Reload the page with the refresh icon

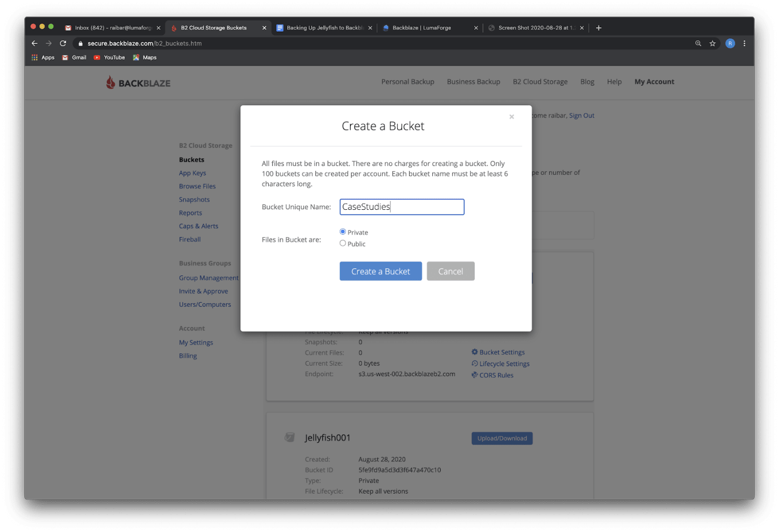click(63, 43)
